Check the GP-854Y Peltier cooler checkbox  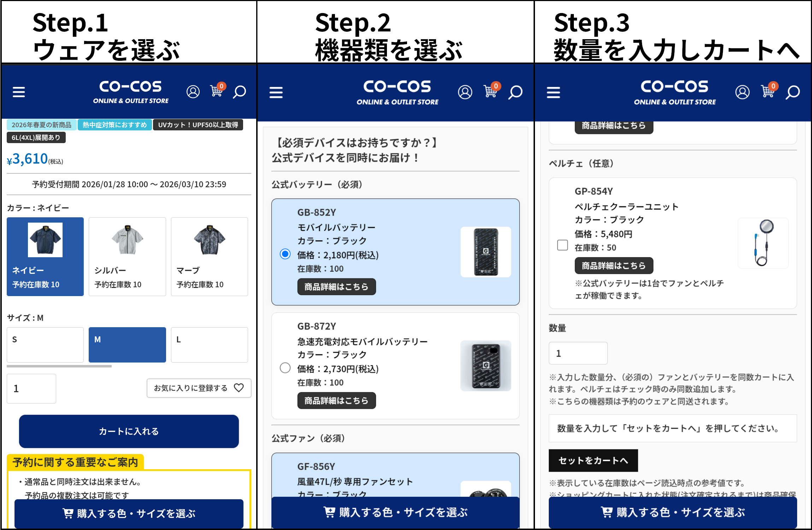(562, 245)
